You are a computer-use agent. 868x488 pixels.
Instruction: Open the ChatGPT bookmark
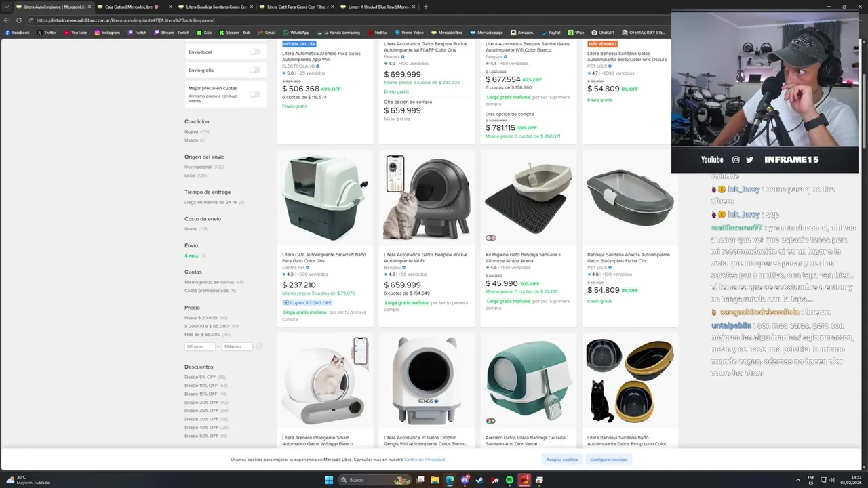pyautogui.click(x=603, y=33)
